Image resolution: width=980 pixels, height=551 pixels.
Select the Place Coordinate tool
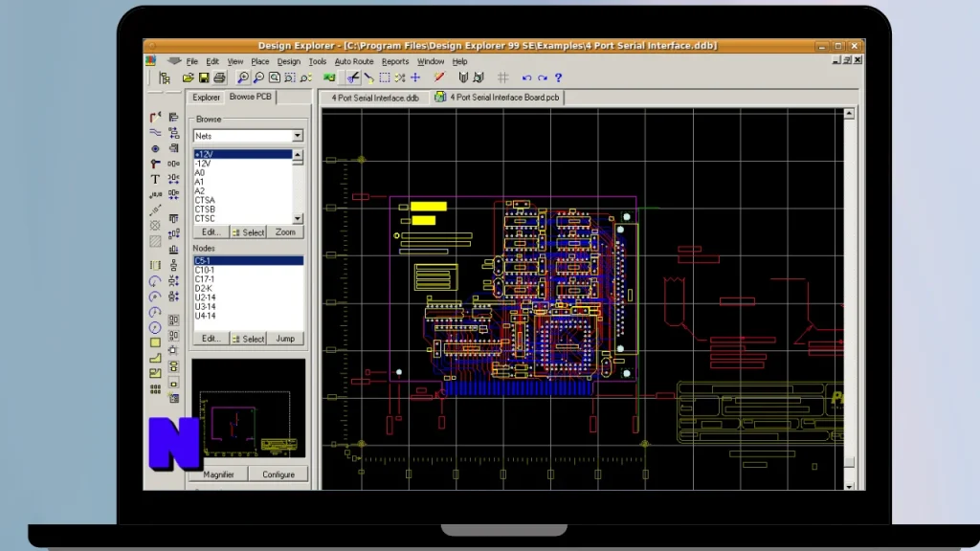(x=155, y=195)
